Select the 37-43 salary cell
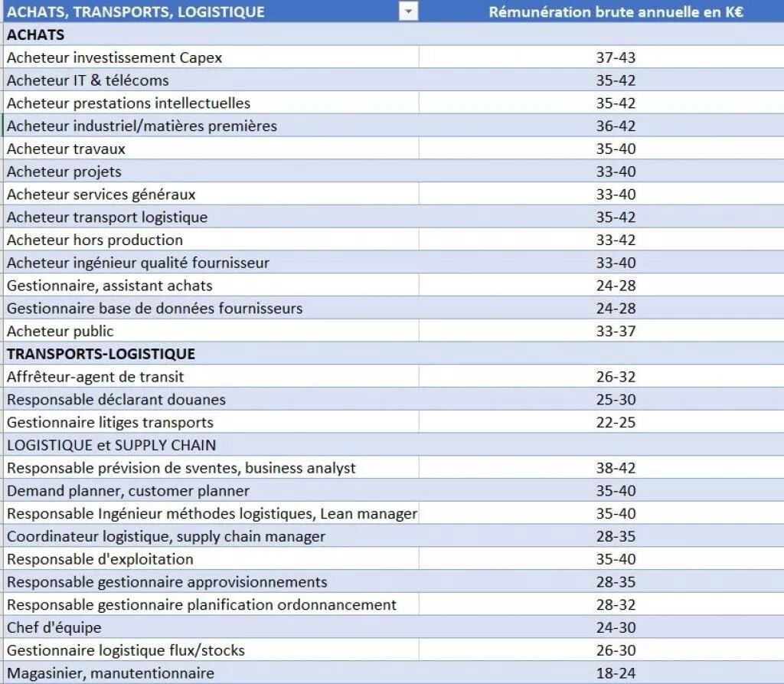 click(602, 57)
